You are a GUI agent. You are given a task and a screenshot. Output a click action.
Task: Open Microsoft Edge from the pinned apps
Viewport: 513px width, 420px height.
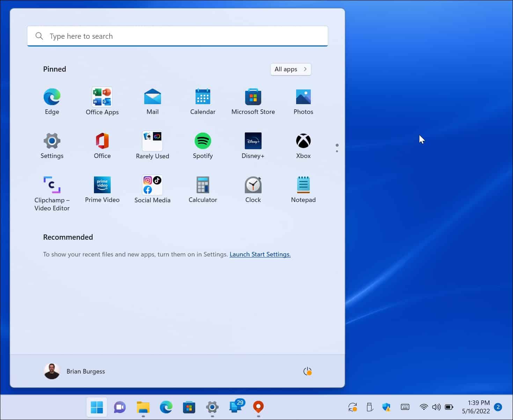[x=52, y=97]
